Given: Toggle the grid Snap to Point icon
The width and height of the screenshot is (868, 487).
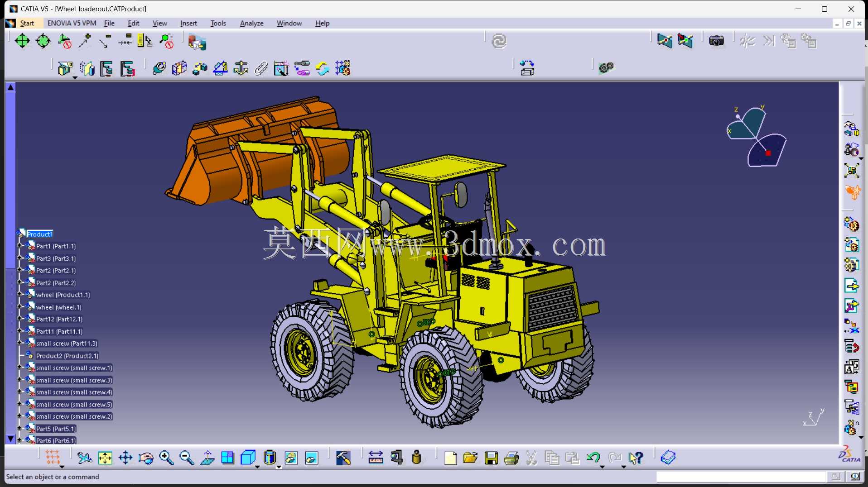Looking at the screenshot, I should (53, 457).
